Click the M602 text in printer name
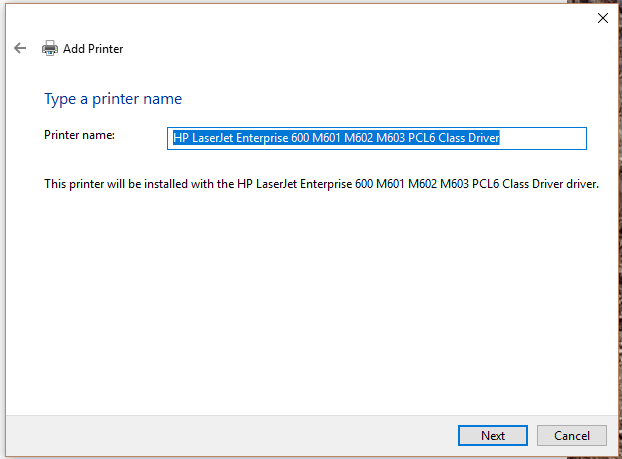Screen dimensions: 622x459 [x=359, y=138]
